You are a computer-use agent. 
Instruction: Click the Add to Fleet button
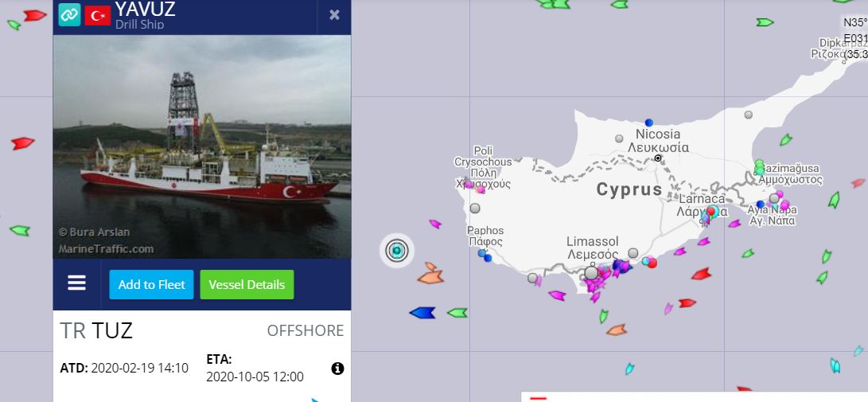[x=151, y=285]
